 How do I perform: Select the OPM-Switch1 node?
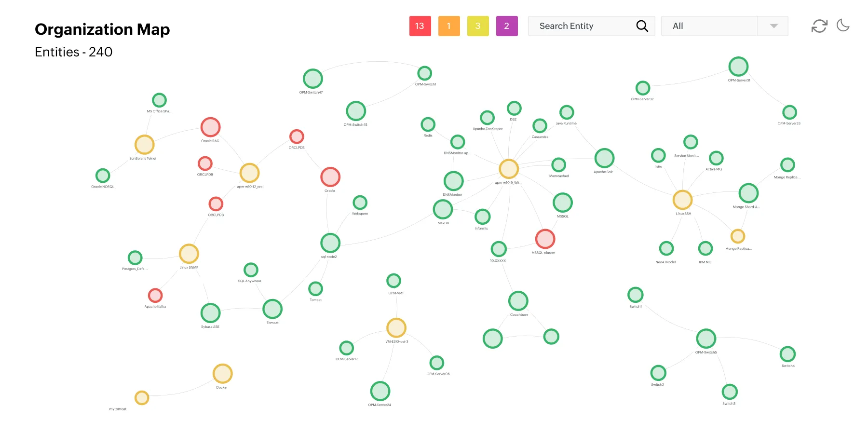tap(424, 73)
